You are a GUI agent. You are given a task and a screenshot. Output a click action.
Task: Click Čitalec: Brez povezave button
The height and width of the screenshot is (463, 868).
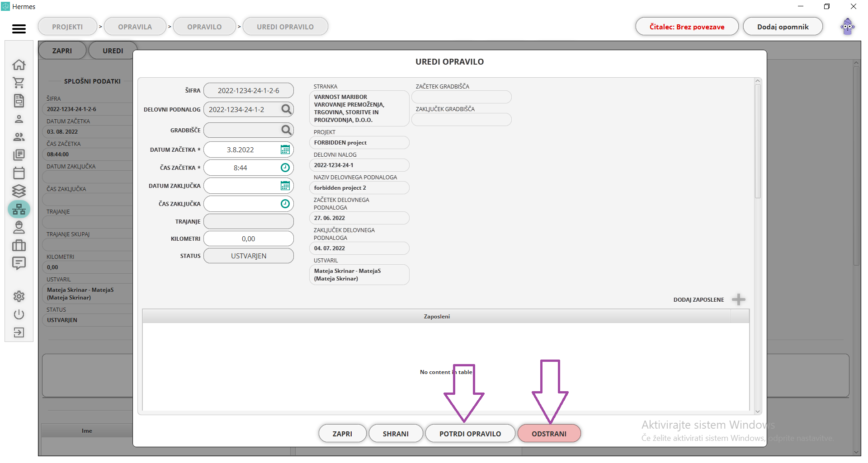click(x=687, y=27)
